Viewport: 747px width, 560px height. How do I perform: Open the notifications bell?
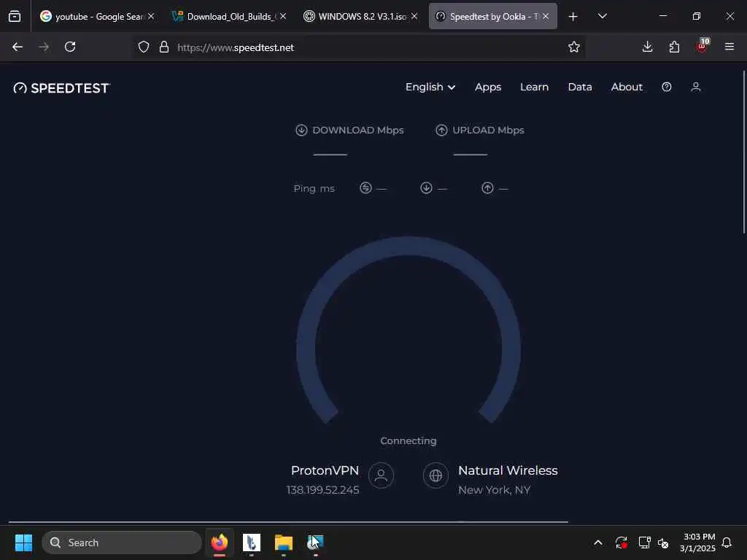(727, 542)
